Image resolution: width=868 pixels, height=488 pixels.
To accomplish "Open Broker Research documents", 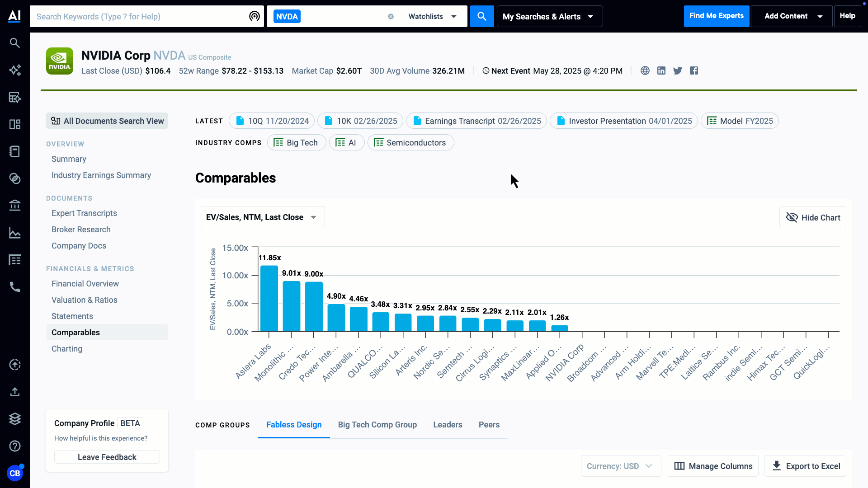I will 81,230.
